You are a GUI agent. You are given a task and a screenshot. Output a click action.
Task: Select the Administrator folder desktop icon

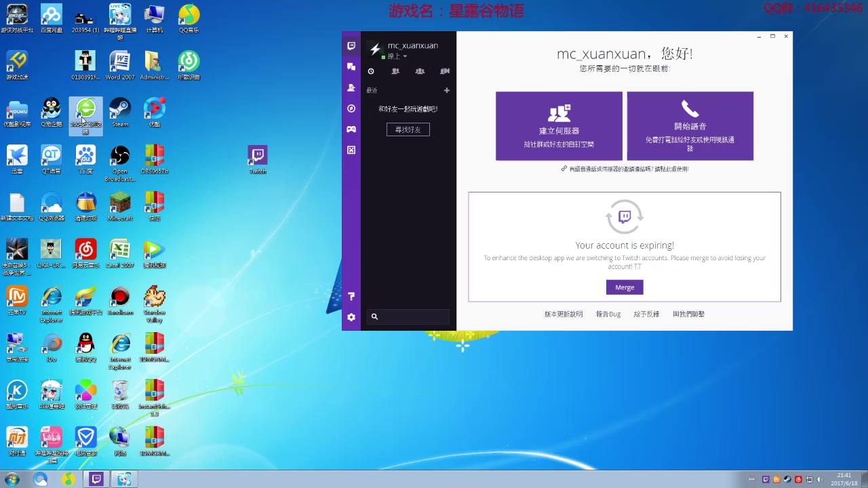[x=155, y=66]
